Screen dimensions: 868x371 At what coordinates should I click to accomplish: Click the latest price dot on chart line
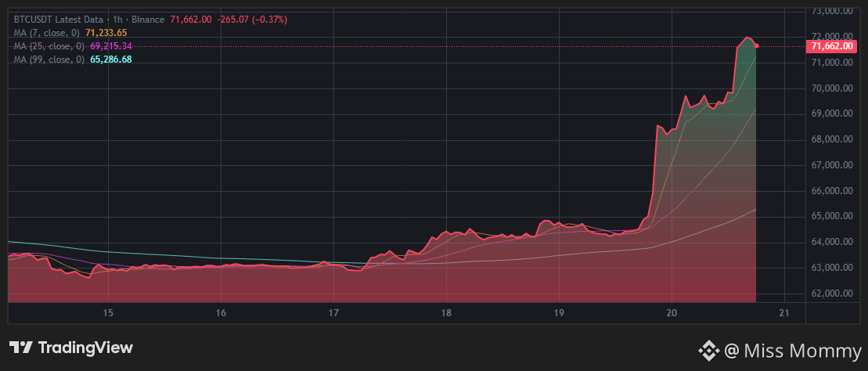tap(756, 46)
